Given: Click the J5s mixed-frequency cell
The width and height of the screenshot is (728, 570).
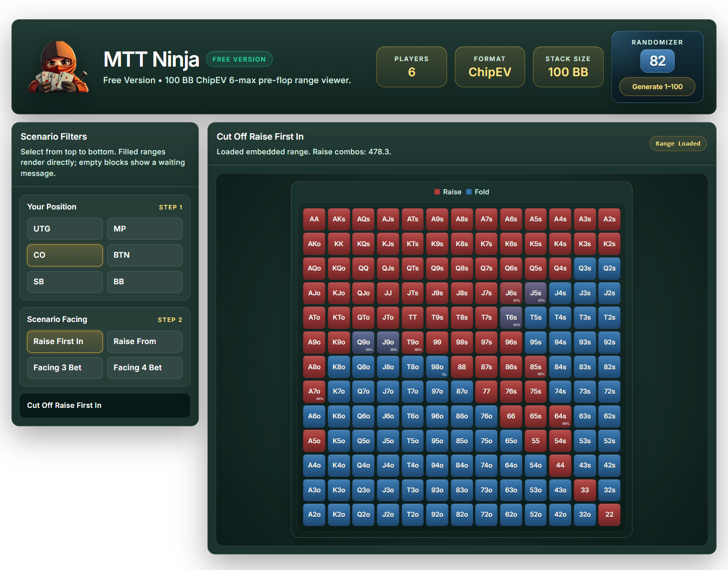Looking at the screenshot, I should click(536, 293).
